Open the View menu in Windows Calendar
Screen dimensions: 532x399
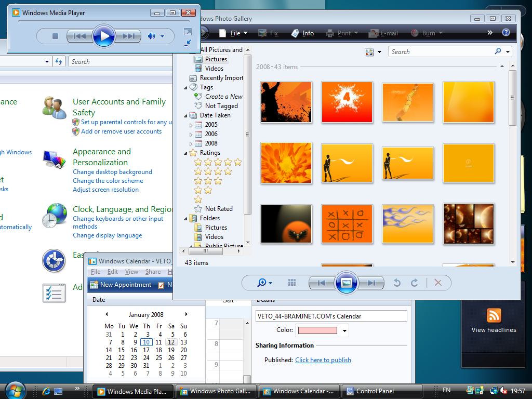point(131,272)
